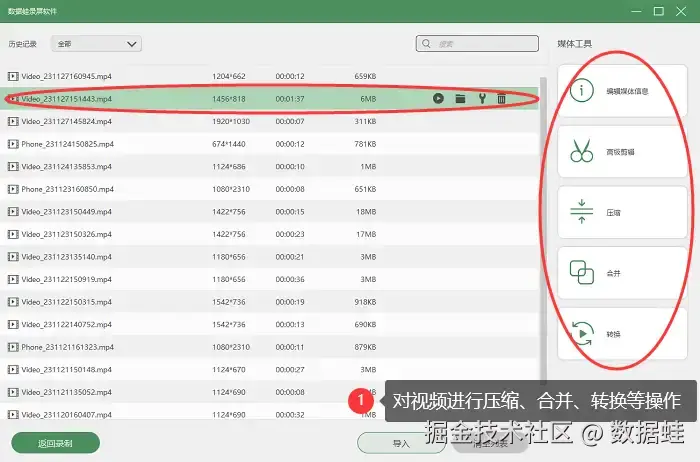
Task: Click file icon of Phone_231124150825.mp4
Action: click(x=13, y=144)
